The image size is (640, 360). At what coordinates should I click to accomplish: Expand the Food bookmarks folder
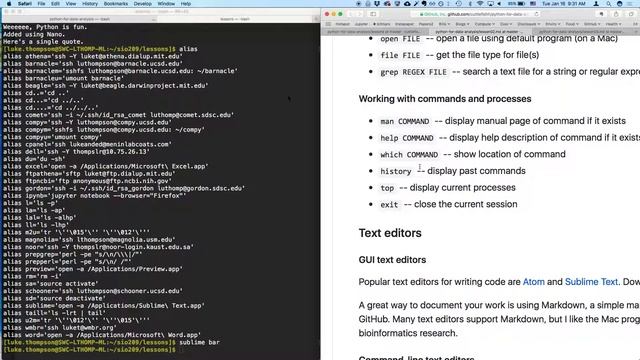click(573, 24)
